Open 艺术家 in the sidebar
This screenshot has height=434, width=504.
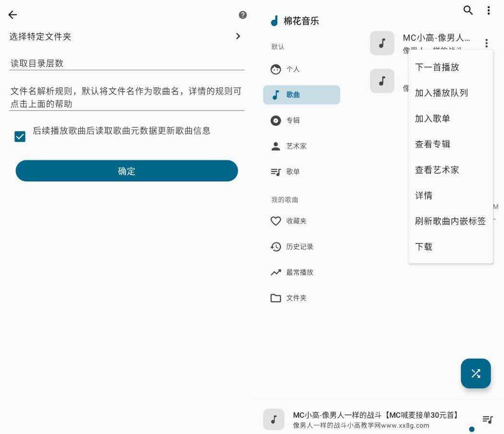coord(302,146)
